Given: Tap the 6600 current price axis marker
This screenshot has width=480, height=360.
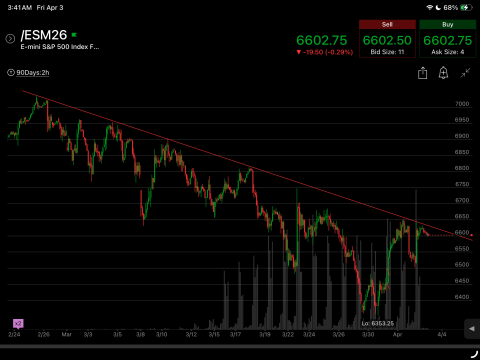Looking at the screenshot, I should [462, 232].
